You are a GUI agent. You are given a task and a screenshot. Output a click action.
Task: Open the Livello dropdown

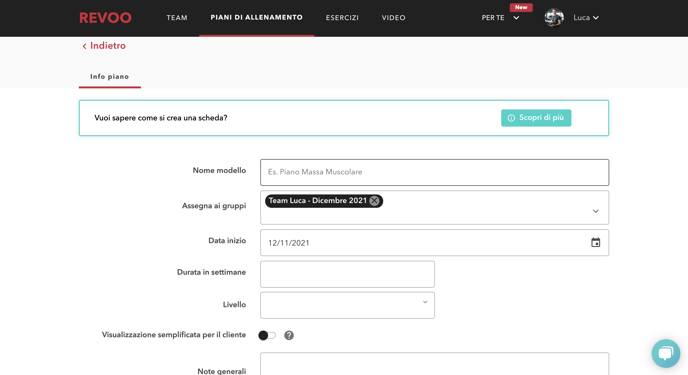click(x=348, y=305)
